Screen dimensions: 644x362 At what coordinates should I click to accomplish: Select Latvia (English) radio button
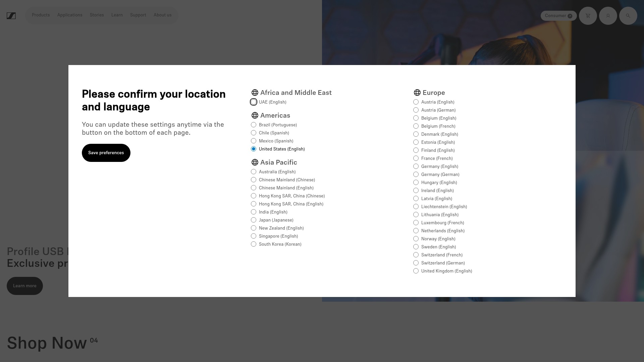point(416,198)
